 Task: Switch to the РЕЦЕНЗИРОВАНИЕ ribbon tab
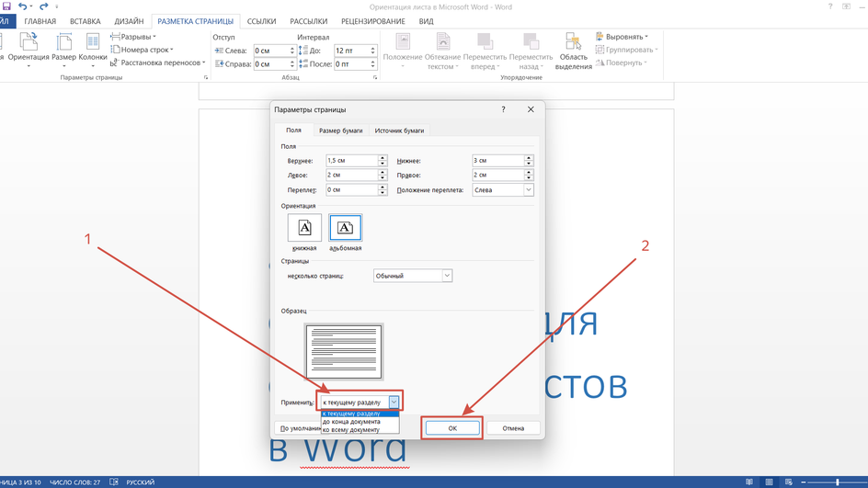pyautogui.click(x=373, y=21)
